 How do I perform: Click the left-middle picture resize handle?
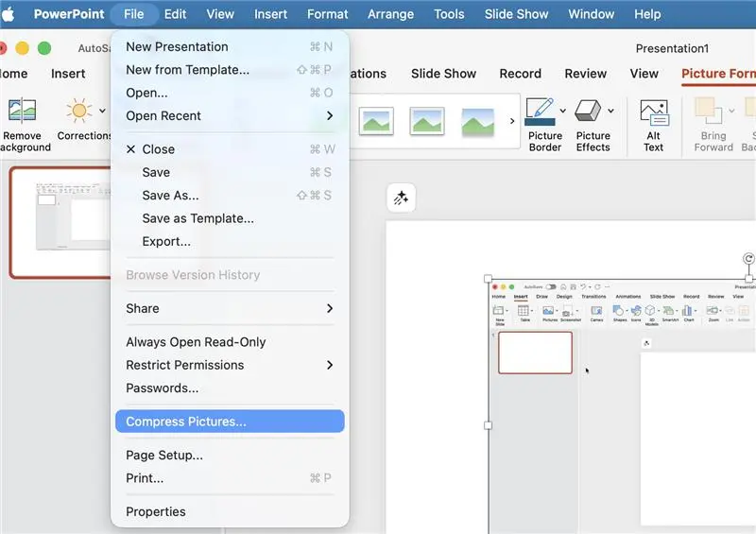click(x=488, y=425)
